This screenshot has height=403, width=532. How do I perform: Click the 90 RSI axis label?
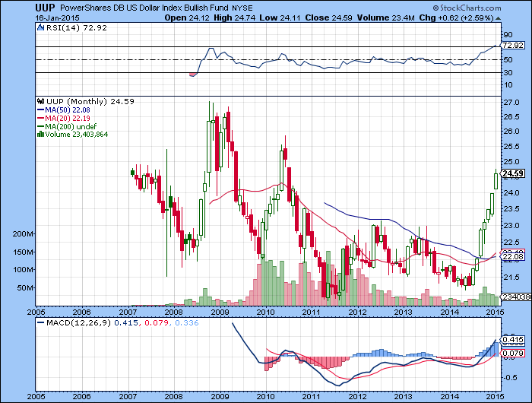(508, 35)
